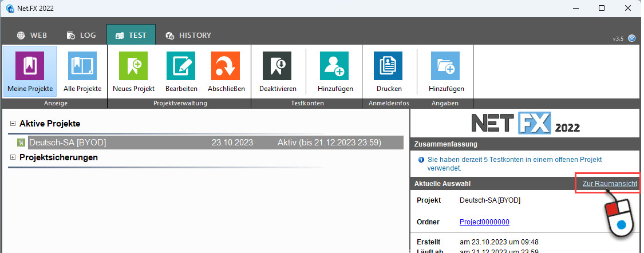Screen dimensions: 644x253
Task: Click the date 23.10.2023 in project row
Action: click(x=232, y=143)
